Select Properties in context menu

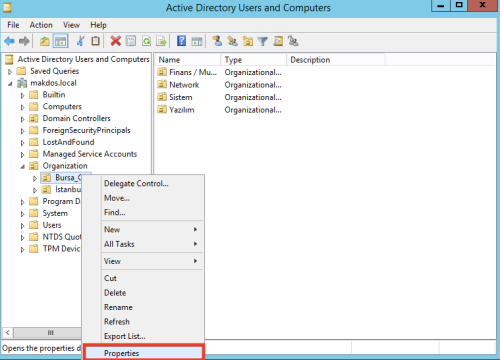(143, 353)
